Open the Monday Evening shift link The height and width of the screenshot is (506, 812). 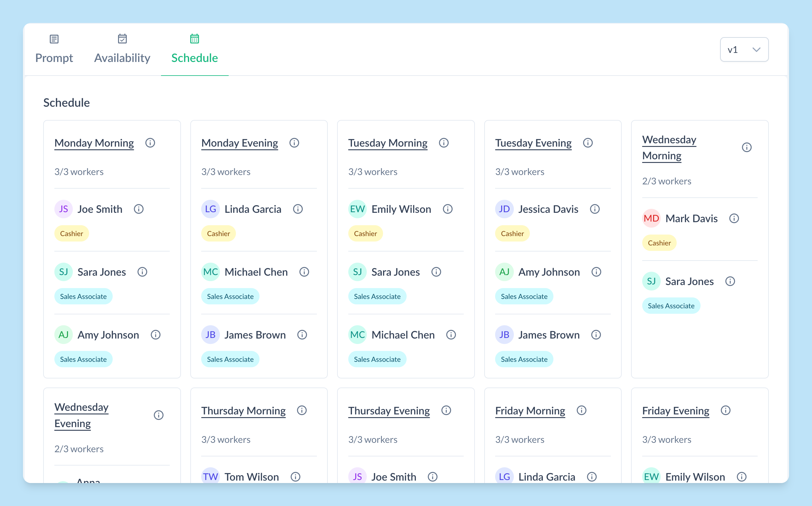[240, 143]
